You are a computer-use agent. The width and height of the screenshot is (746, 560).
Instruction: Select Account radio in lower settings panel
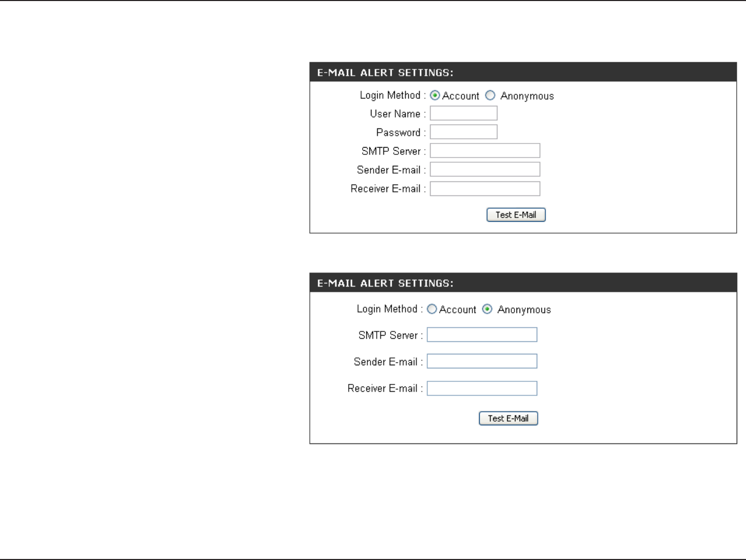(x=432, y=309)
